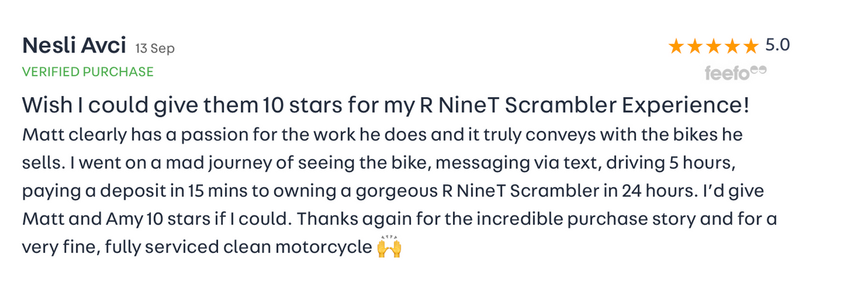Click the review title about 10 stars
The height and width of the screenshot is (281, 868).
pyautogui.click(x=386, y=106)
